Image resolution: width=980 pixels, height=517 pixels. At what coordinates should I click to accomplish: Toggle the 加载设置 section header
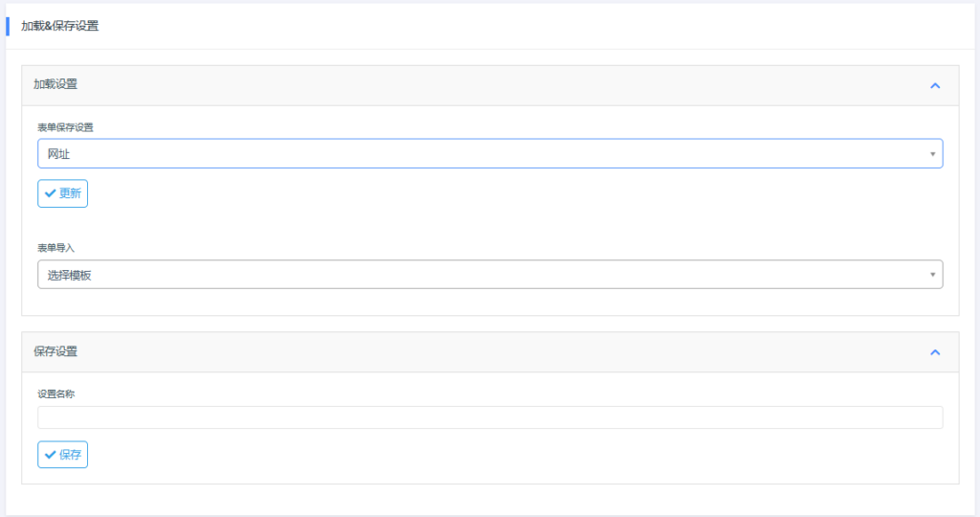pyautogui.click(x=479, y=85)
